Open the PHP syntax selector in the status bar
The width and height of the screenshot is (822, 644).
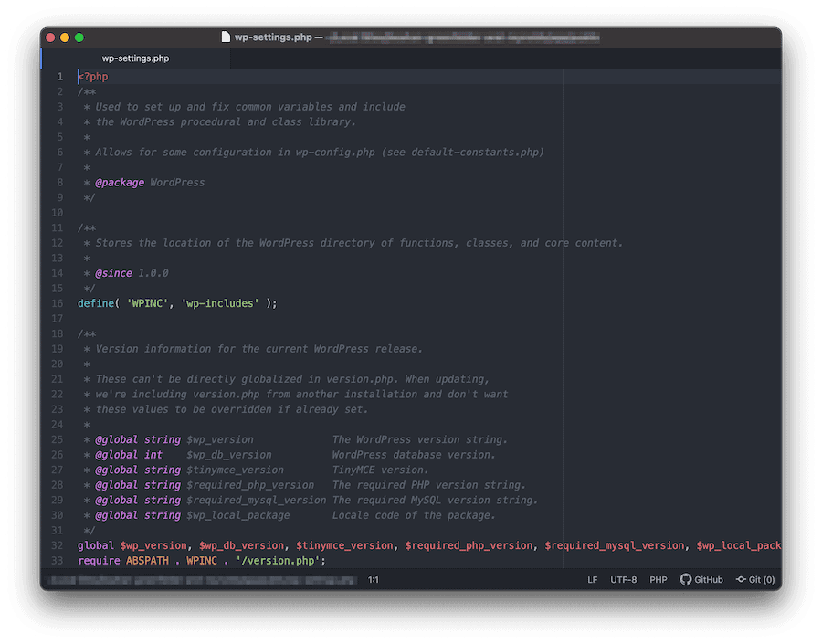click(659, 579)
